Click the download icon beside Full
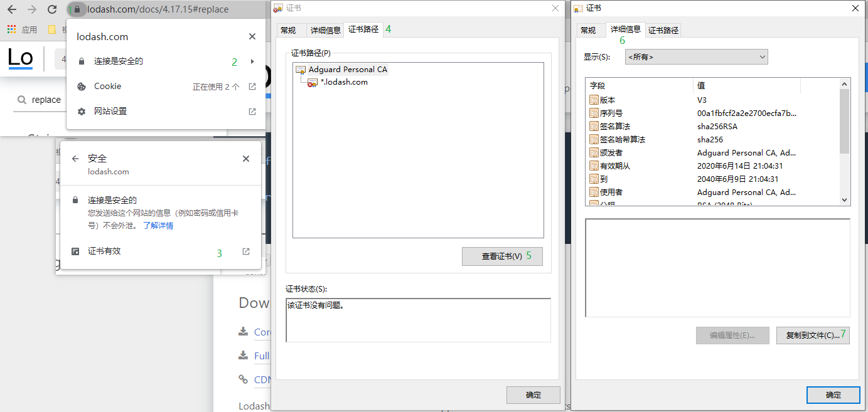 (244, 356)
